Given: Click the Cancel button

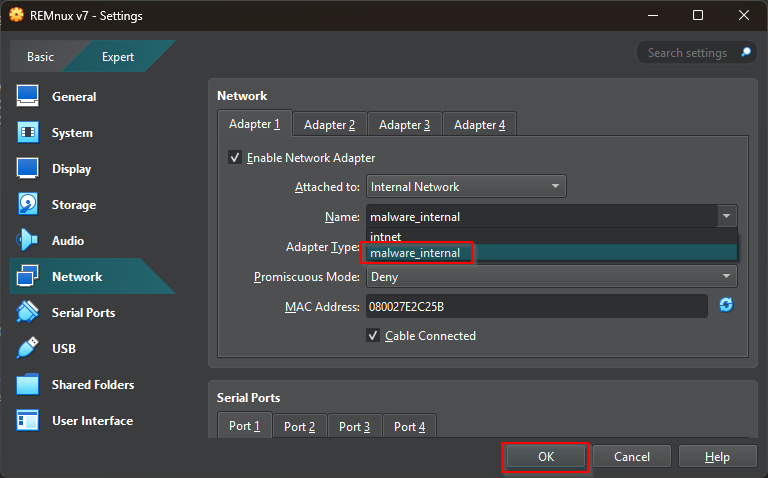Looking at the screenshot, I should click(632, 456).
